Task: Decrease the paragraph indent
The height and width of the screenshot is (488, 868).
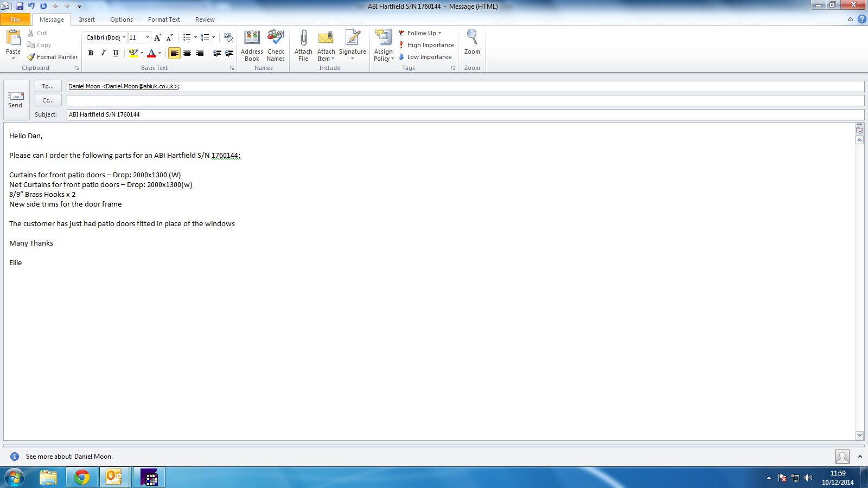Action: point(217,53)
